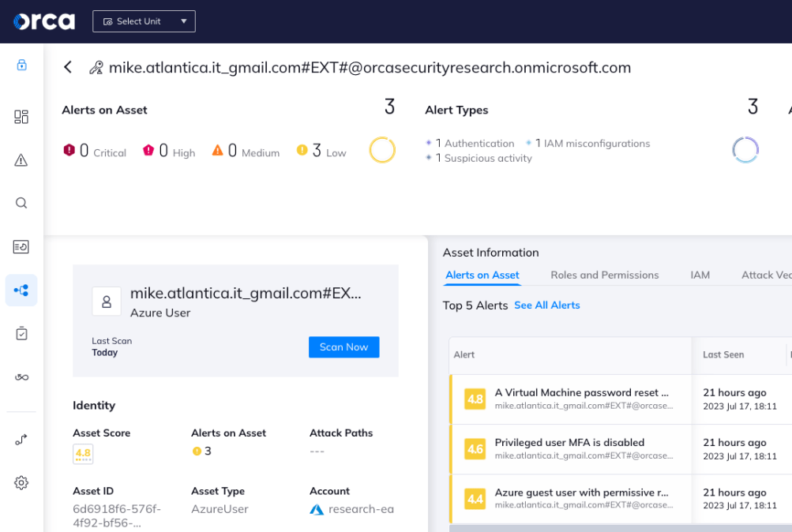This screenshot has height=532, width=792.
Task: Switch to the IAM tab
Action: point(700,275)
